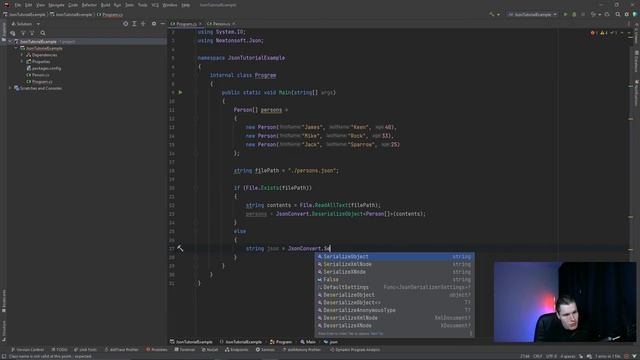Viewport: 640px width, 360px height.
Task: Collapse JsonTutorialExample solution root node
Action: [10, 42]
